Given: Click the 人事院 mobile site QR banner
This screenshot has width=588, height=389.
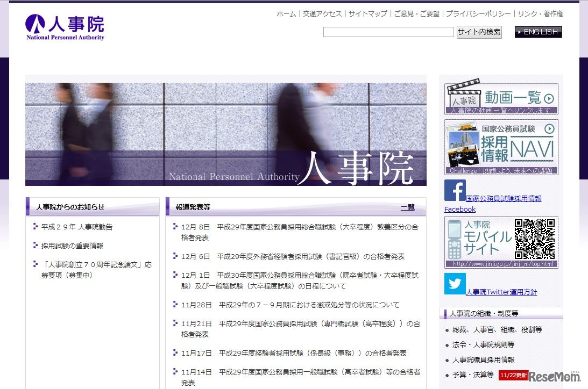Looking at the screenshot, I should point(501,242).
